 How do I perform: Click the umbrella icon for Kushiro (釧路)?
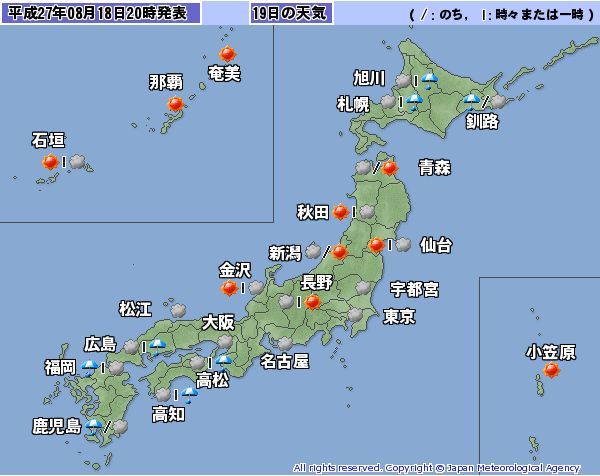471,100
